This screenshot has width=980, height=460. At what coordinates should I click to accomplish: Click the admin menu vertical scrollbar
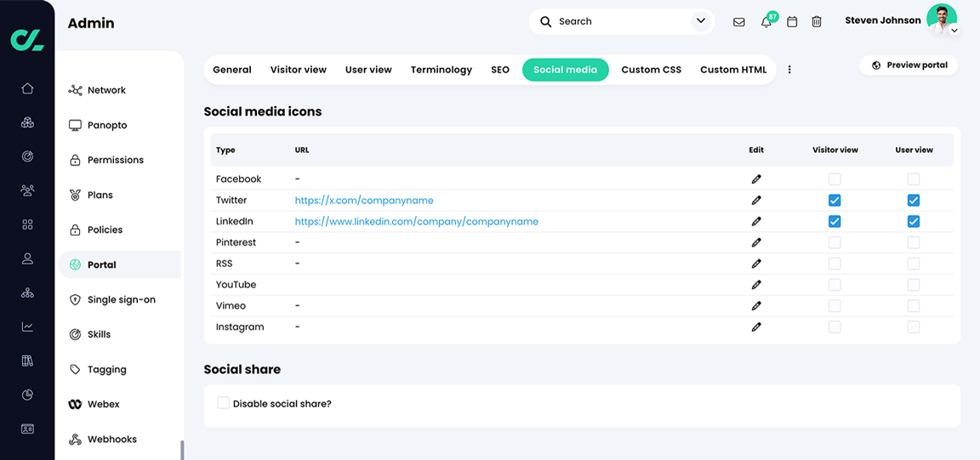tap(183, 450)
